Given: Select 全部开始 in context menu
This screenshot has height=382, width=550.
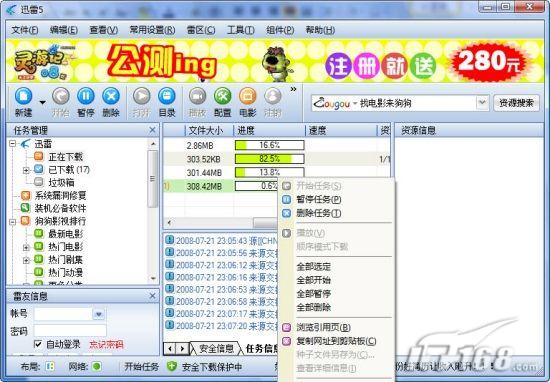Looking at the screenshot, I should 314,280.
